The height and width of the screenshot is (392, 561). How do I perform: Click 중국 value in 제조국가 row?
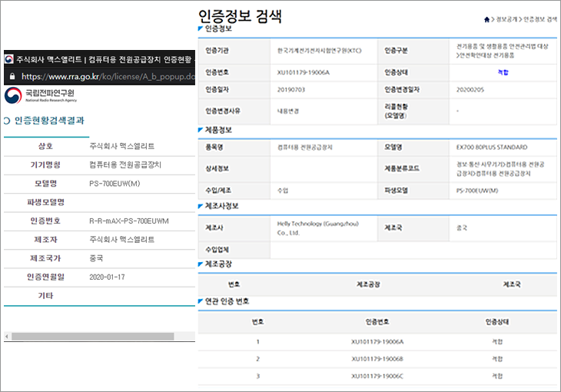pyautogui.click(x=96, y=258)
